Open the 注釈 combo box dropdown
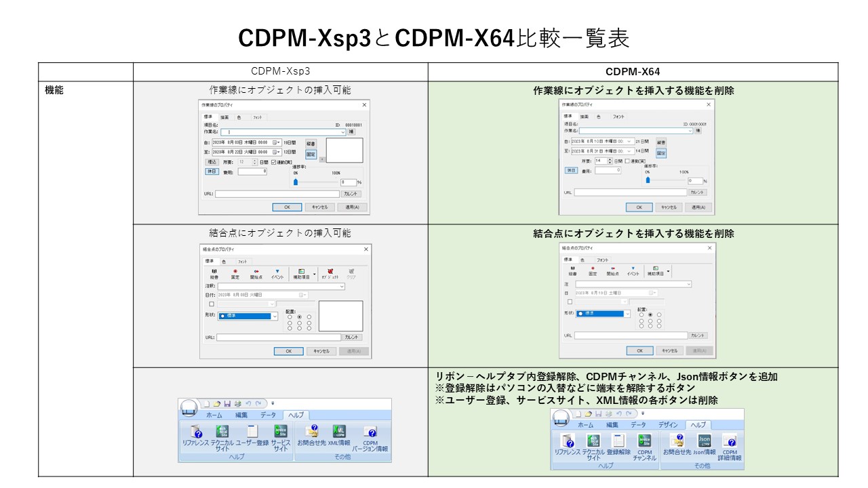This screenshot has height=488, width=868. click(342, 286)
